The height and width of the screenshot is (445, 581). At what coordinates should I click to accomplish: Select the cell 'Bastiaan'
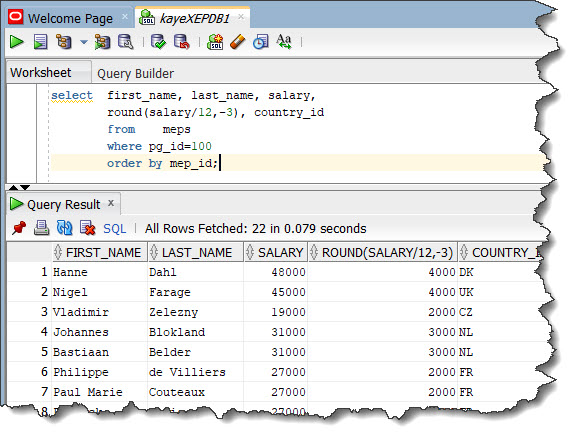(x=99, y=352)
